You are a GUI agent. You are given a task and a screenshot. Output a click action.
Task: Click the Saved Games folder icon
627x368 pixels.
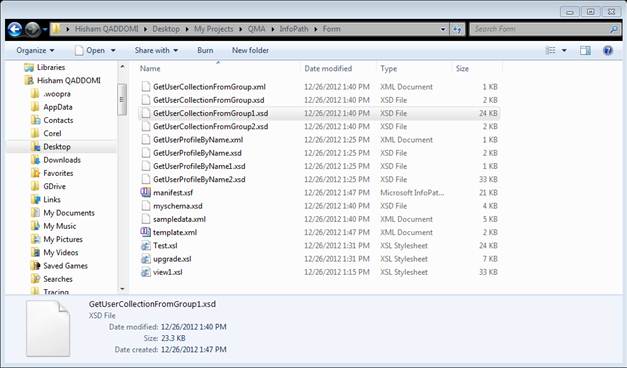point(36,265)
